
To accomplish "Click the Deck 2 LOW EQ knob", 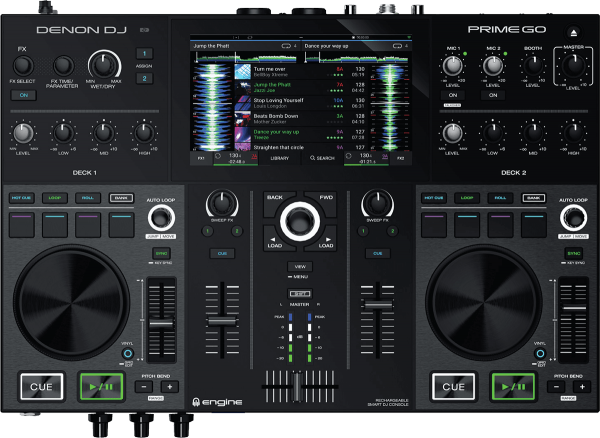I will click(493, 133).
